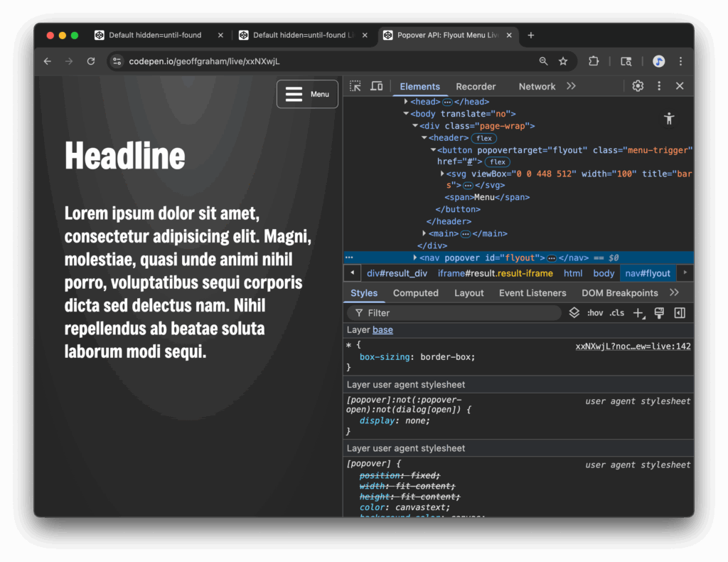Toggle the :hov element state button
The height and width of the screenshot is (562, 728).
pyautogui.click(x=595, y=313)
